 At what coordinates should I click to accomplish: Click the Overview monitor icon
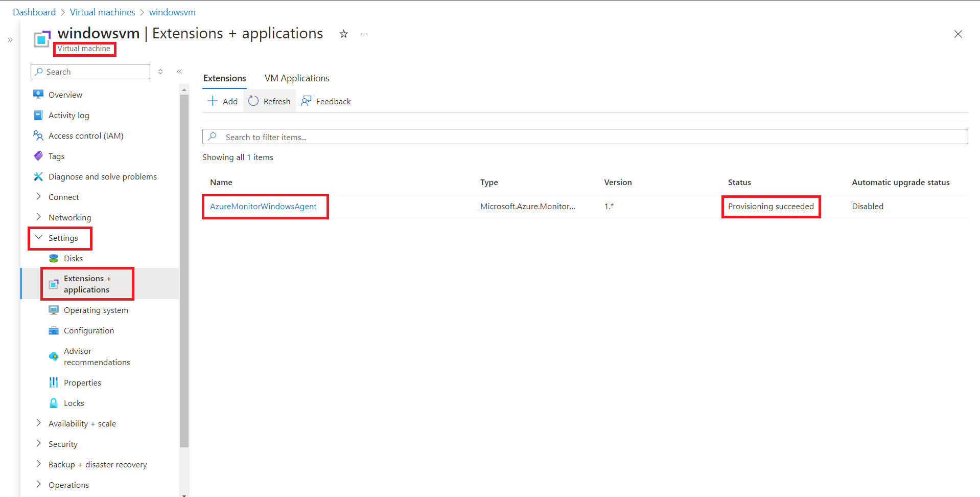coord(38,95)
